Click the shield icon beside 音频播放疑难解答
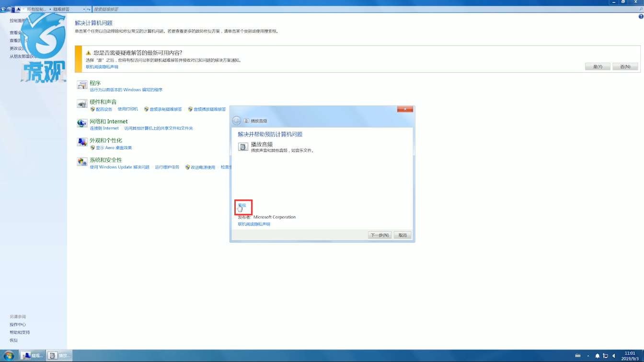This screenshot has height=362, width=644. point(190,109)
